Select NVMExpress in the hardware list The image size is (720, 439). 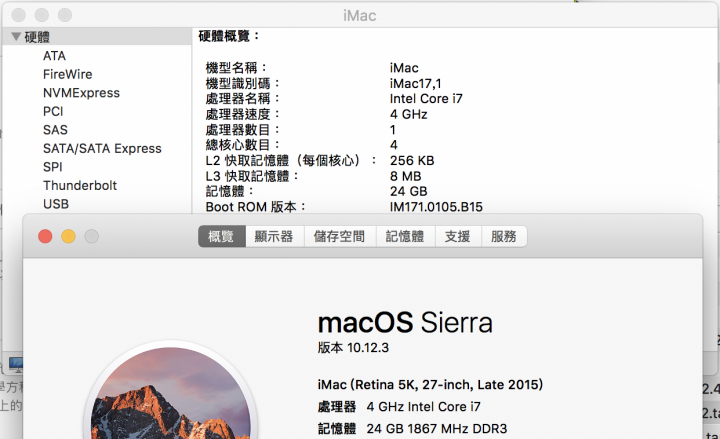pos(81,93)
